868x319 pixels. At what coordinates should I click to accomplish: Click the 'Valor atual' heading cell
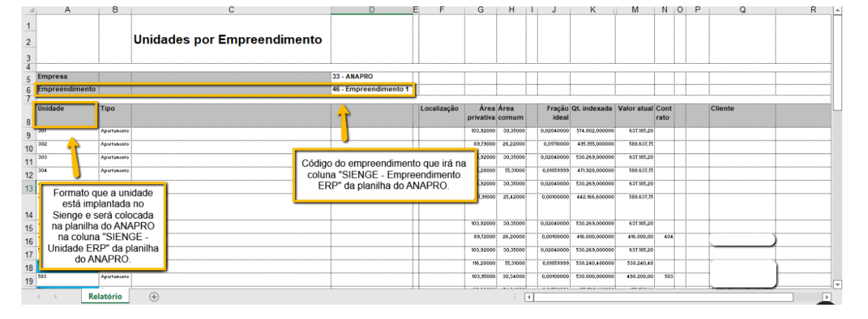[635, 116]
